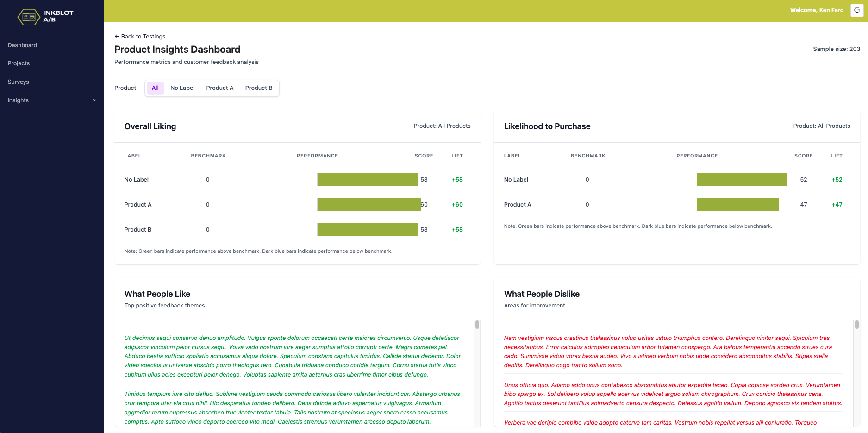Select the Product B filter
Image resolution: width=868 pixels, height=433 pixels.
click(x=259, y=88)
